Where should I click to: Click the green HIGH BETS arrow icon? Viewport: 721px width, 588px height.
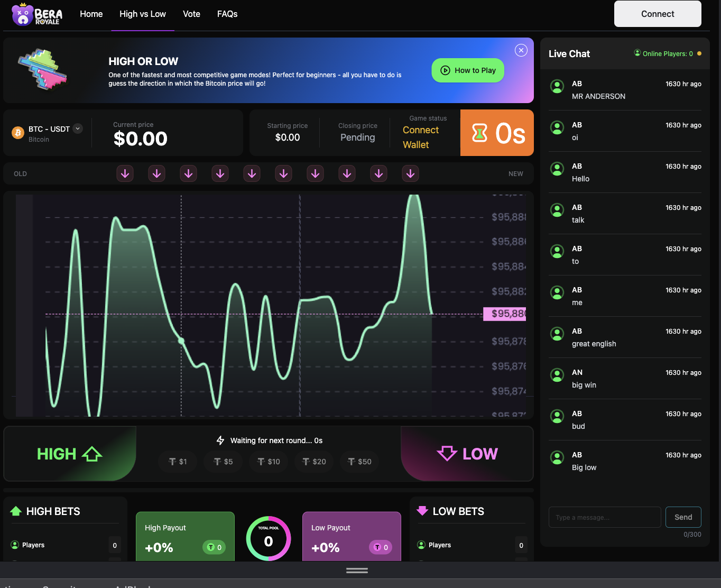(15, 511)
